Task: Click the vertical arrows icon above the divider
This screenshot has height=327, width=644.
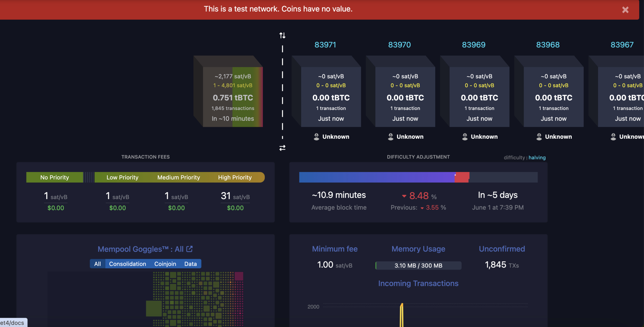Action: point(282,35)
